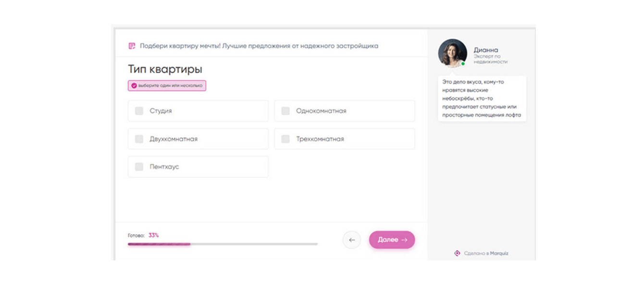Click the Дианна expert name
Image resolution: width=644 pixels, height=284 pixels.
pos(486,50)
